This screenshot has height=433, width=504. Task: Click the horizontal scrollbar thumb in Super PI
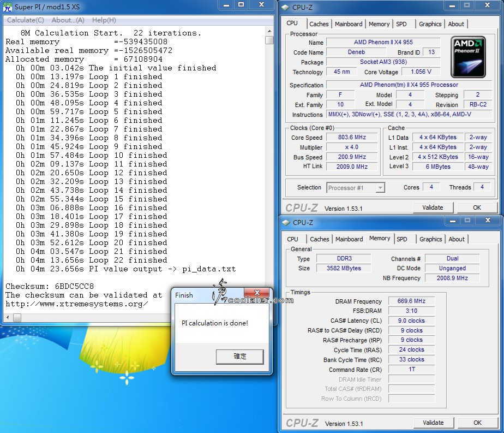(x=17, y=317)
